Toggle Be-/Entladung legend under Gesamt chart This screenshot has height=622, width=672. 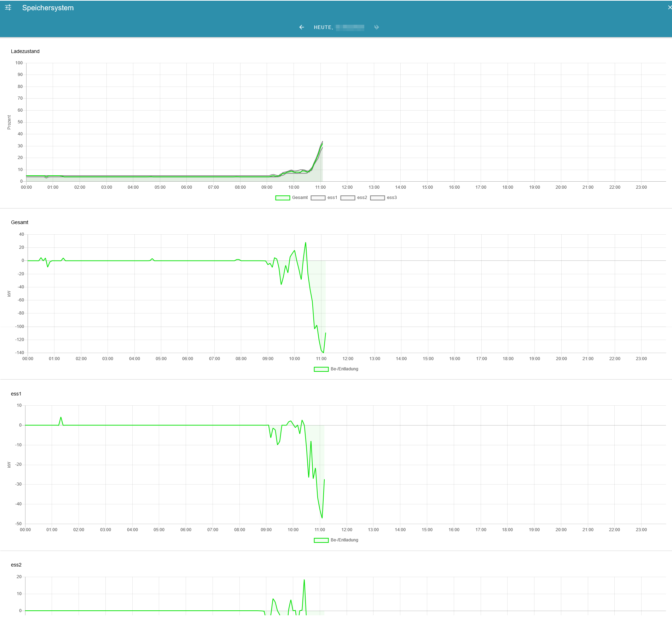coord(336,369)
